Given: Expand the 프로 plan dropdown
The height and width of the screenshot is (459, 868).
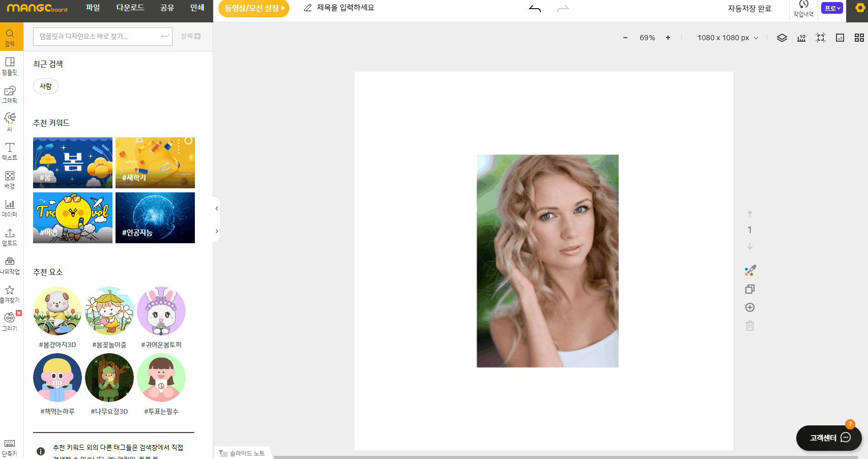Looking at the screenshot, I should [x=832, y=8].
